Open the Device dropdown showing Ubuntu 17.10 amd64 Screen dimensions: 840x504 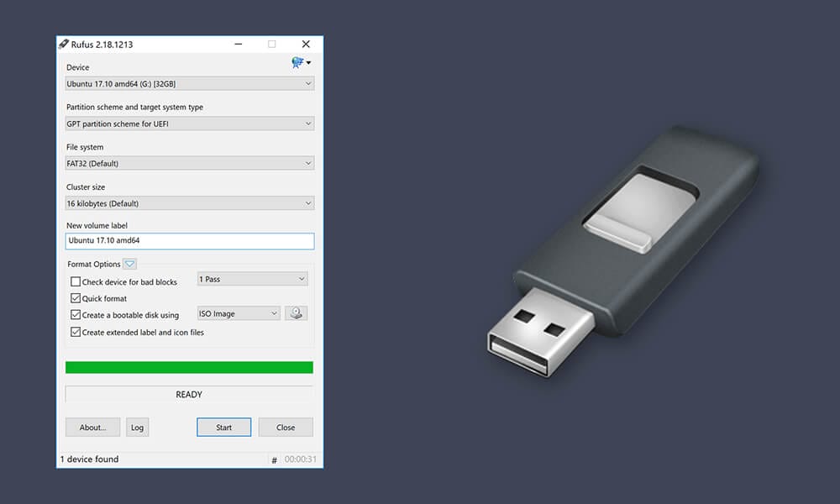click(189, 83)
